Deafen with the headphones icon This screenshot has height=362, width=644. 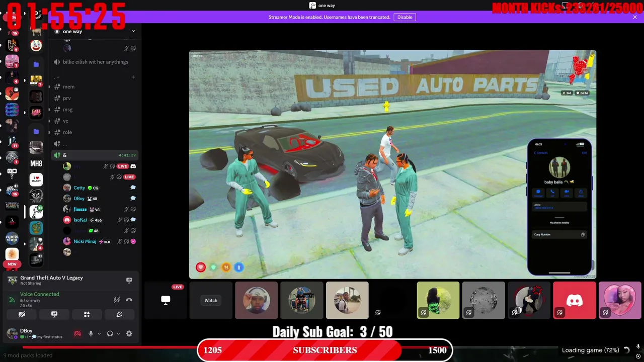coord(110,333)
